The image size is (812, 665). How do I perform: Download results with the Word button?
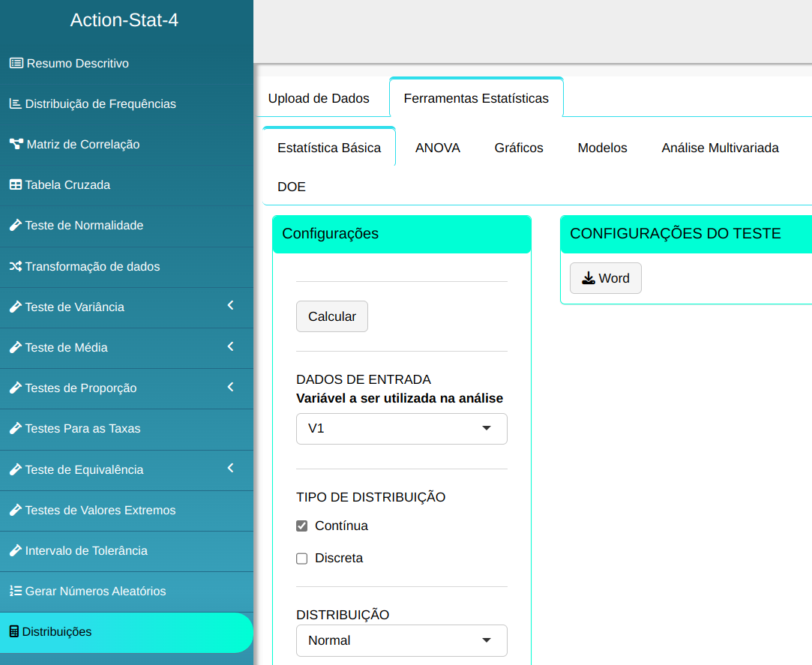(605, 278)
